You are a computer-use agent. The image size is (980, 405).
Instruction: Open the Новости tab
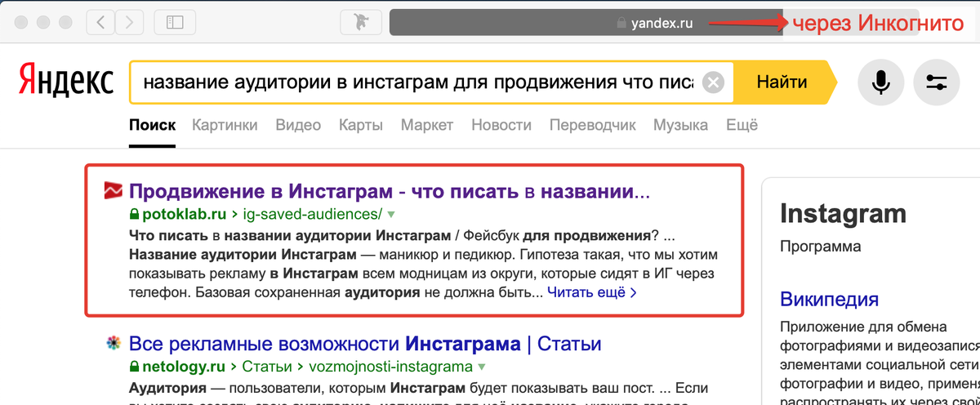coord(501,125)
